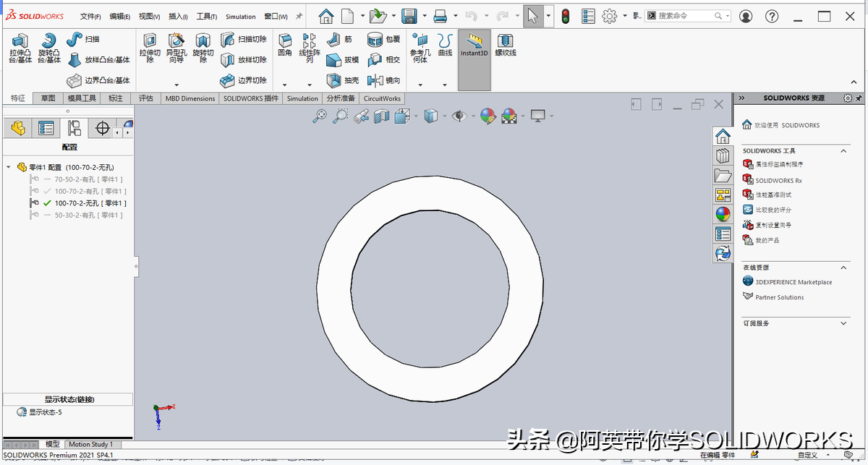Viewport: 868px width, 465px height.
Task: Open the FeatureManager design tree tab icon
Action: [18, 129]
